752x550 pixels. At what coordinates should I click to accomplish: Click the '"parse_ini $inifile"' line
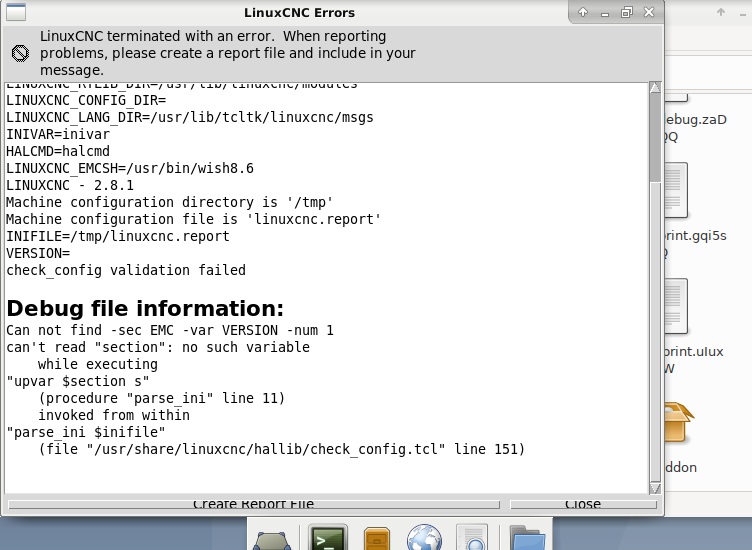pyautogui.click(x=86, y=433)
